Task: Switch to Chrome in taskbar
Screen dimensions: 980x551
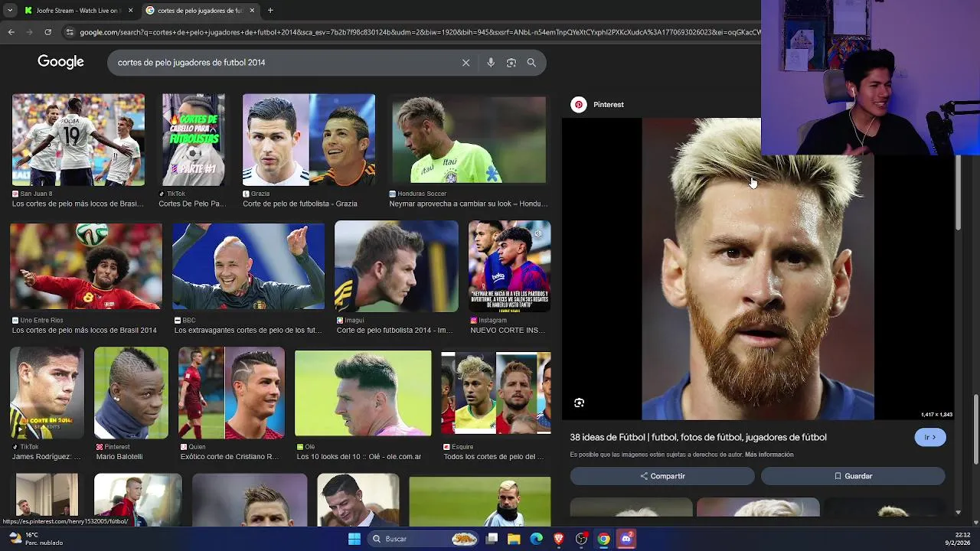Action: click(604, 539)
